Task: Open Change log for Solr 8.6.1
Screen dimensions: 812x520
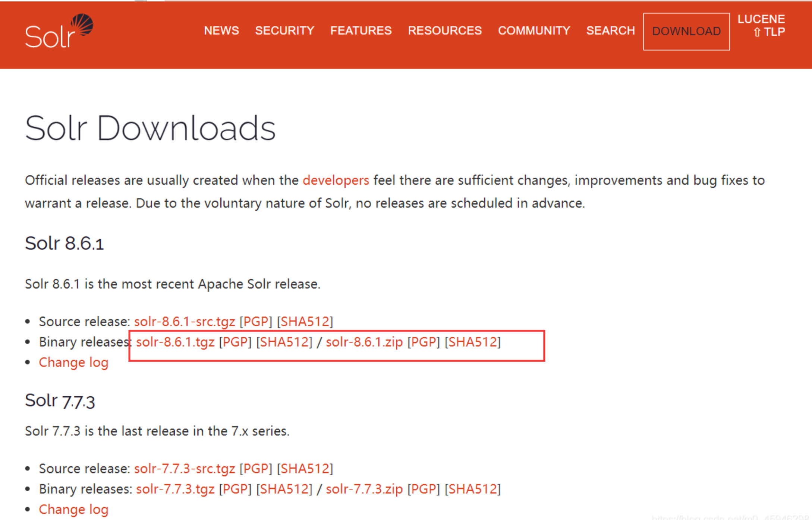Action: 73,362
